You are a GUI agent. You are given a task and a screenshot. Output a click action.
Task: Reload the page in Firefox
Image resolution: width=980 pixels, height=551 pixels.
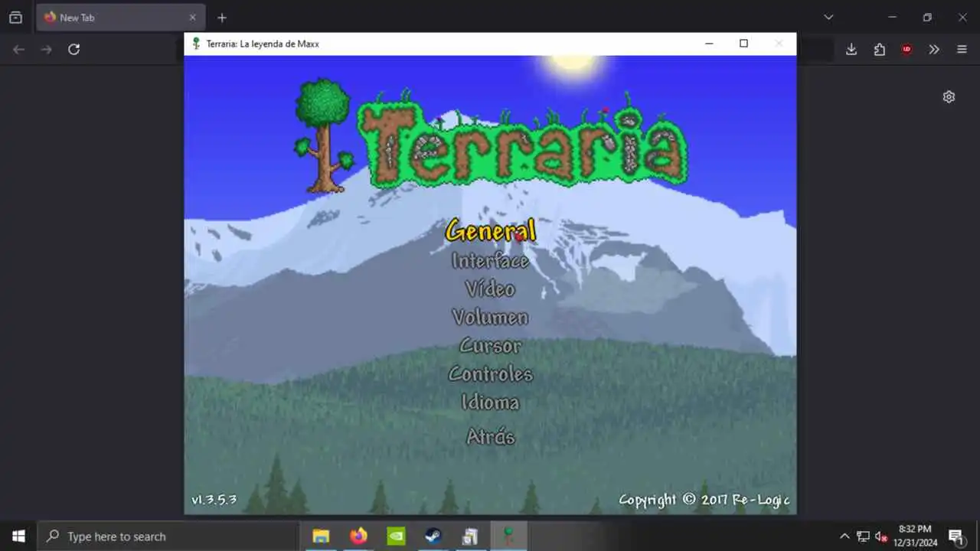click(x=73, y=49)
